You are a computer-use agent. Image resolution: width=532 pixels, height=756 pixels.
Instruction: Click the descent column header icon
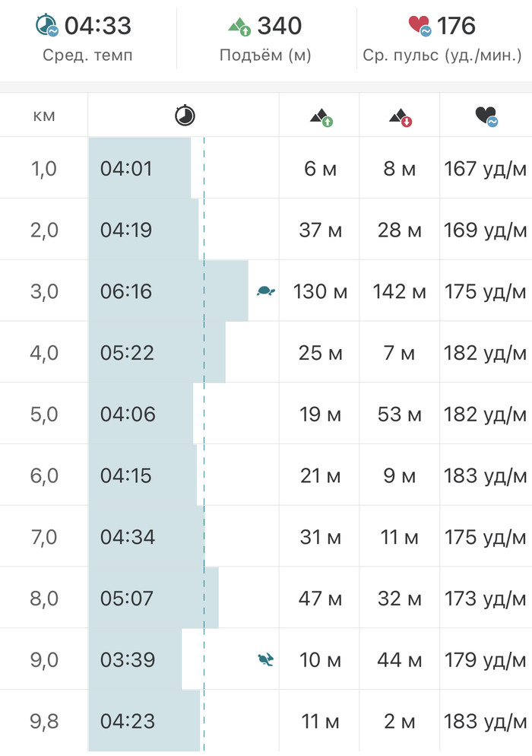pyautogui.click(x=400, y=116)
